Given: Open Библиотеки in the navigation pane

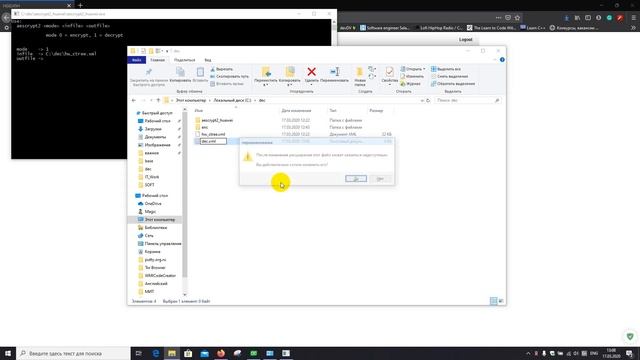Looking at the screenshot, I should [156, 228].
